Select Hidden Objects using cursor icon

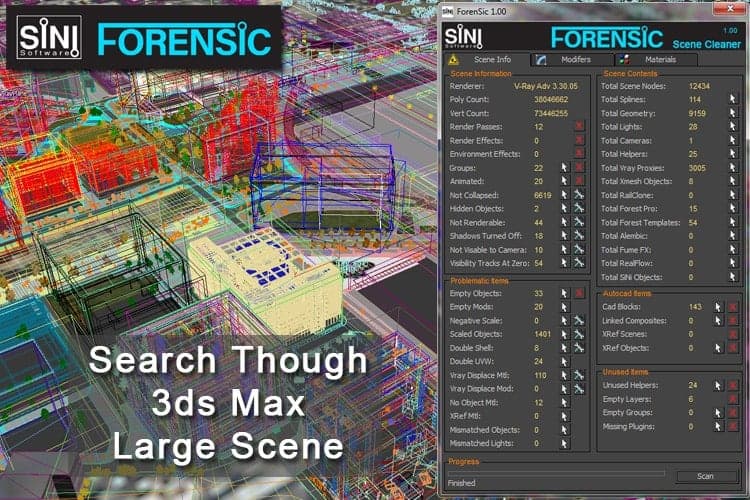(564, 208)
